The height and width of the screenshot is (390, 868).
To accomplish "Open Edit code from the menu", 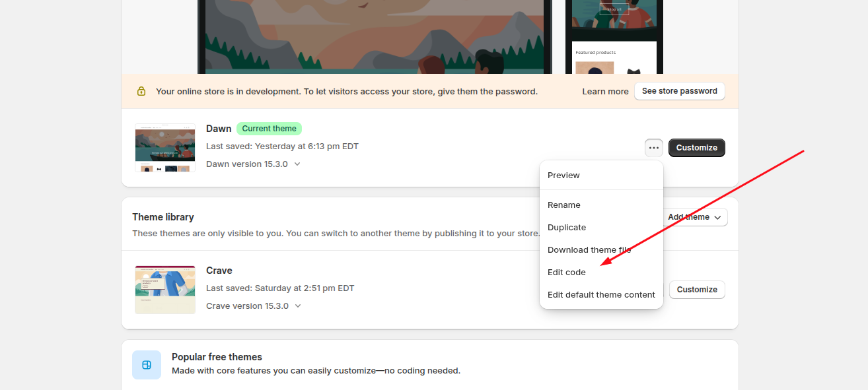I will pyautogui.click(x=601, y=272).
